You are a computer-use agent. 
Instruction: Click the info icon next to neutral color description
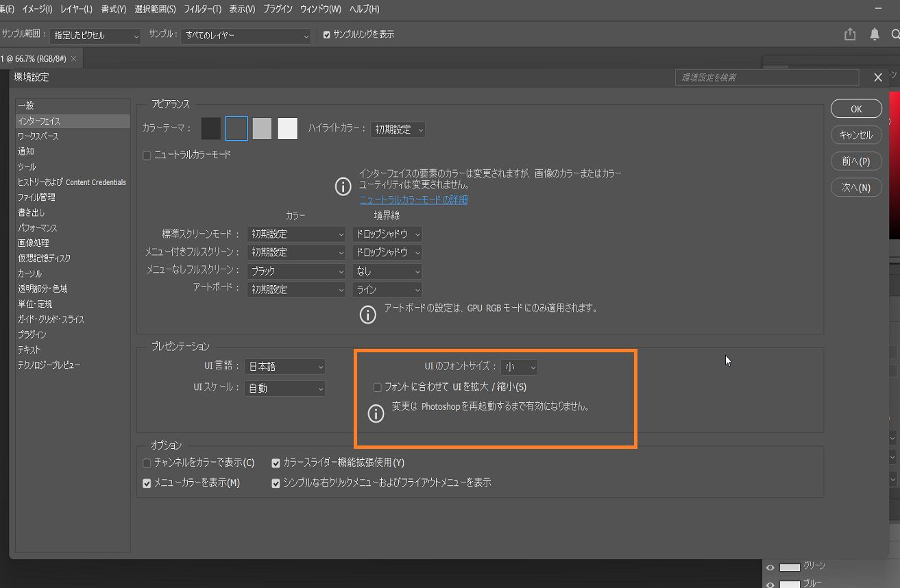point(343,186)
